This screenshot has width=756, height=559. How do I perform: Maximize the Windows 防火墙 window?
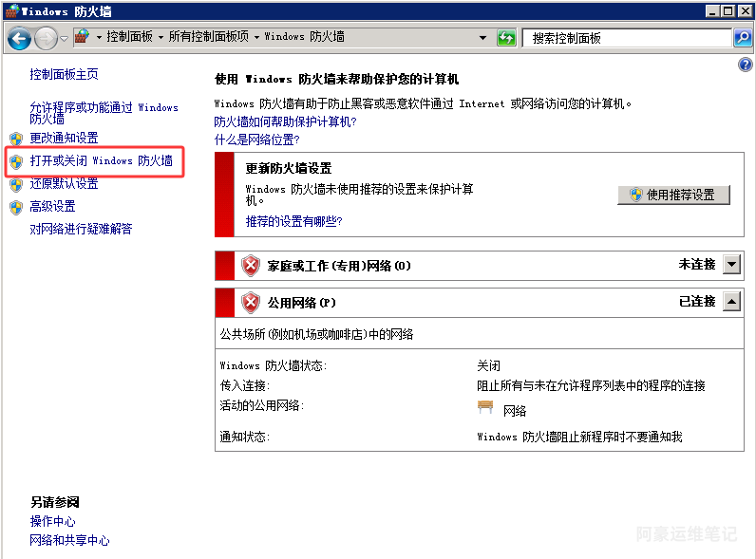pyautogui.click(x=728, y=10)
